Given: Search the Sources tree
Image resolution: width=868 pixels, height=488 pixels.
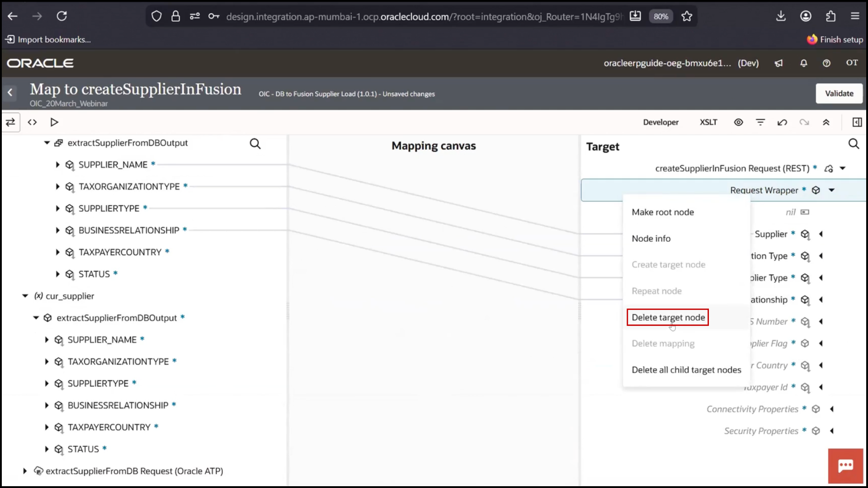Looking at the screenshot, I should click(x=255, y=144).
